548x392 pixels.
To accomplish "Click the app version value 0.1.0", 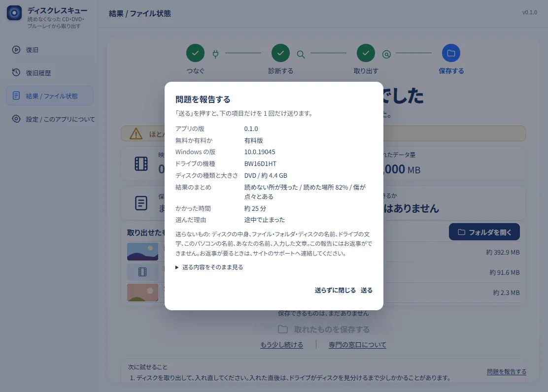I will (x=251, y=129).
